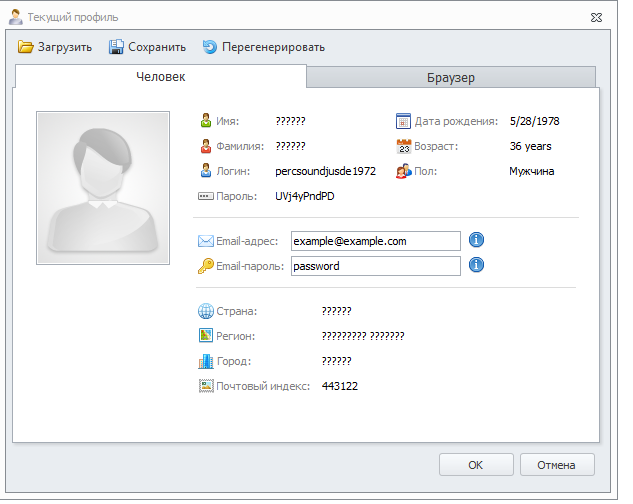Click the Сохранить toolbar label
The height and width of the screenshot is (504, 633).
point(157,47)
